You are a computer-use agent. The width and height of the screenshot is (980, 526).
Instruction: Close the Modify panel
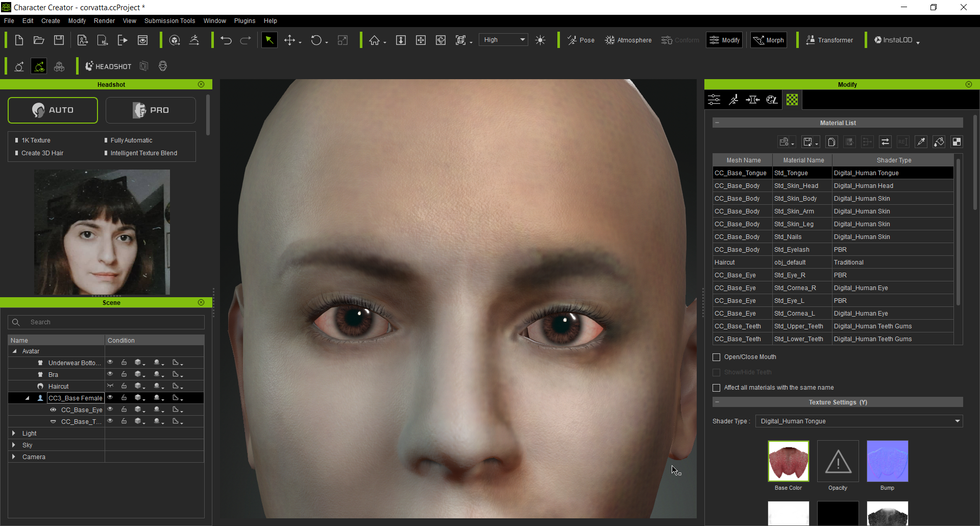(x=969, y=84)
